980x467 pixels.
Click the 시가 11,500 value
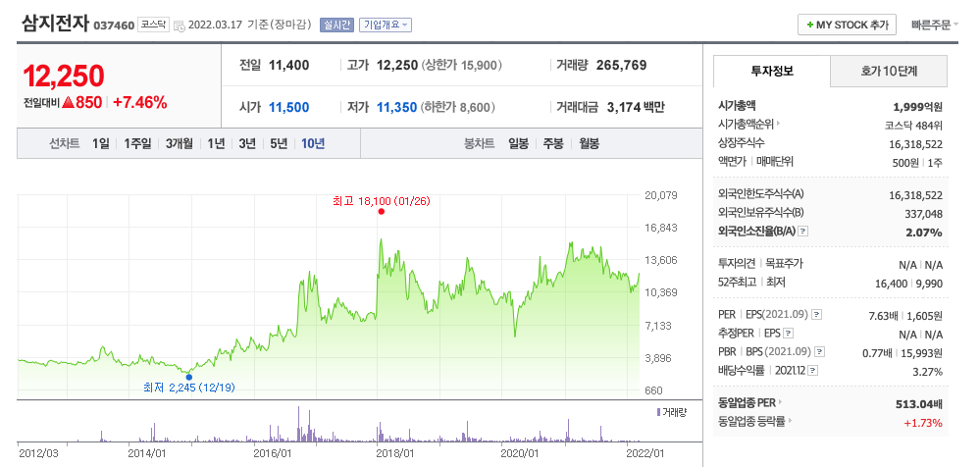click(x=288, y=108)
